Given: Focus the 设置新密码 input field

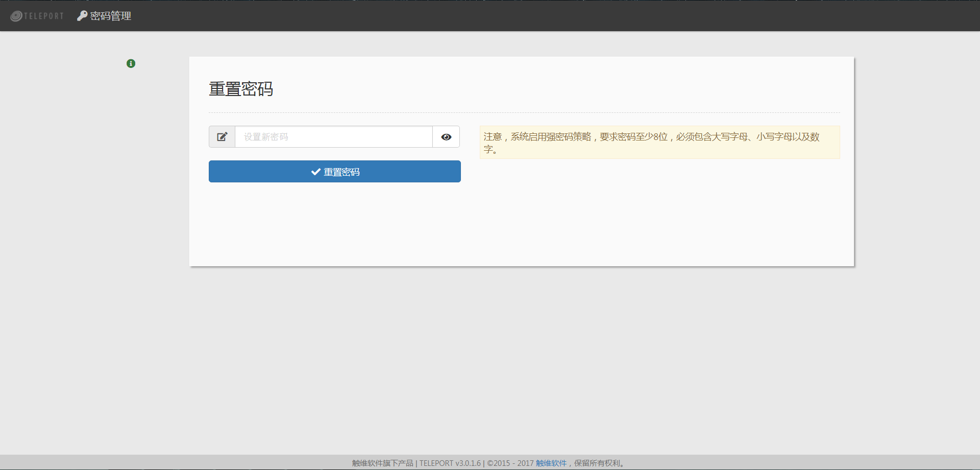Looking at the screenshot, I should tap(334, 137).
